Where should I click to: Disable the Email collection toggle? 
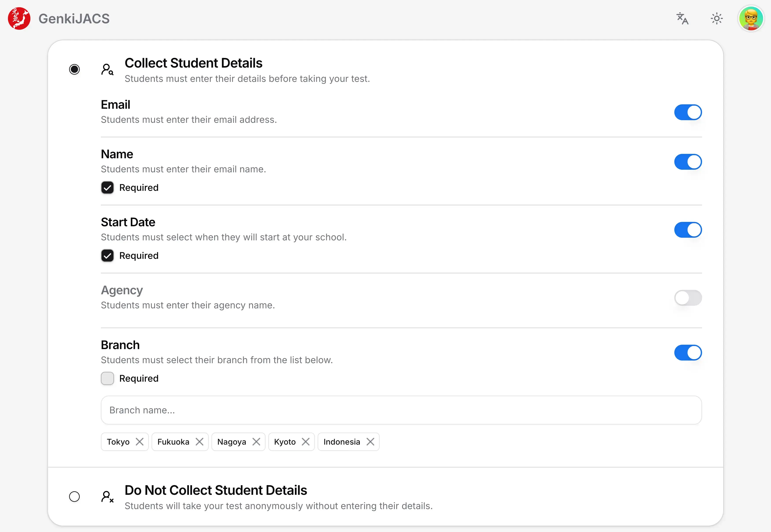(x=688, y=112)
